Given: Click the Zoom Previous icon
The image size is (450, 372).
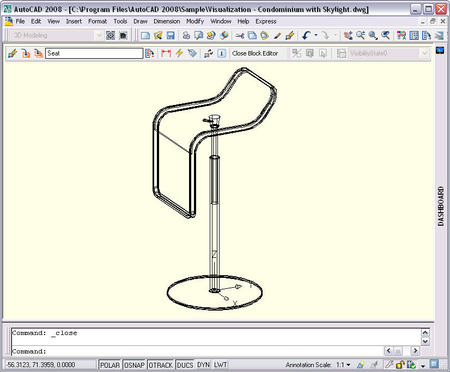Looking at the screenshot, I should 386,35.
